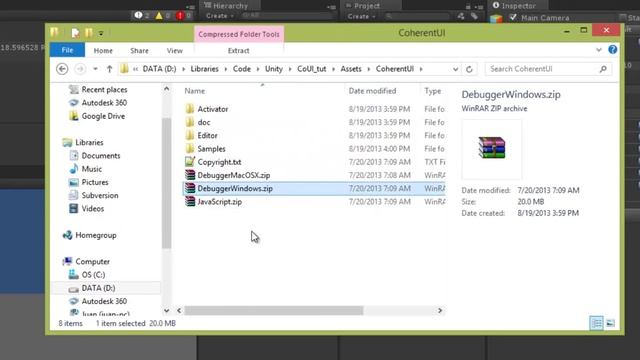Click New folder icon in quick access toolbar
The width and height of the screenshot is (640, 360).
89,33
